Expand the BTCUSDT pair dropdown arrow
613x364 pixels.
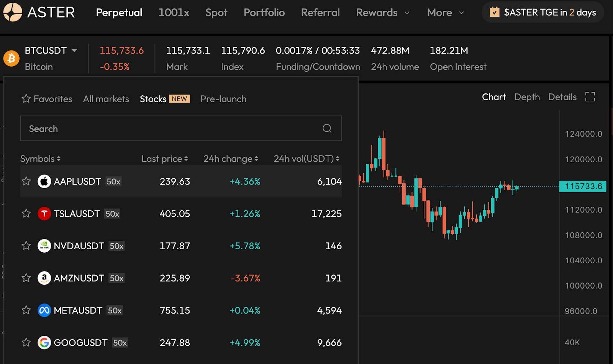74,50
